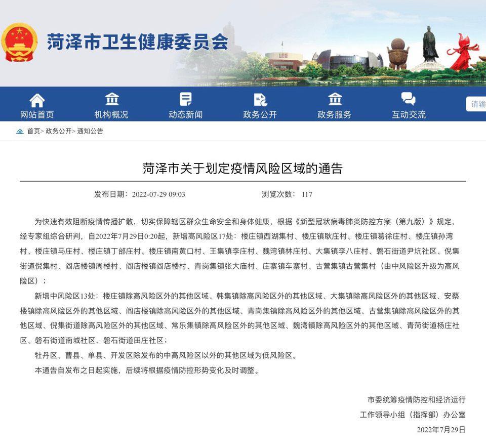Click the document icon above 动态新闻
Screen dimensions: 486x448
point(186,99)
